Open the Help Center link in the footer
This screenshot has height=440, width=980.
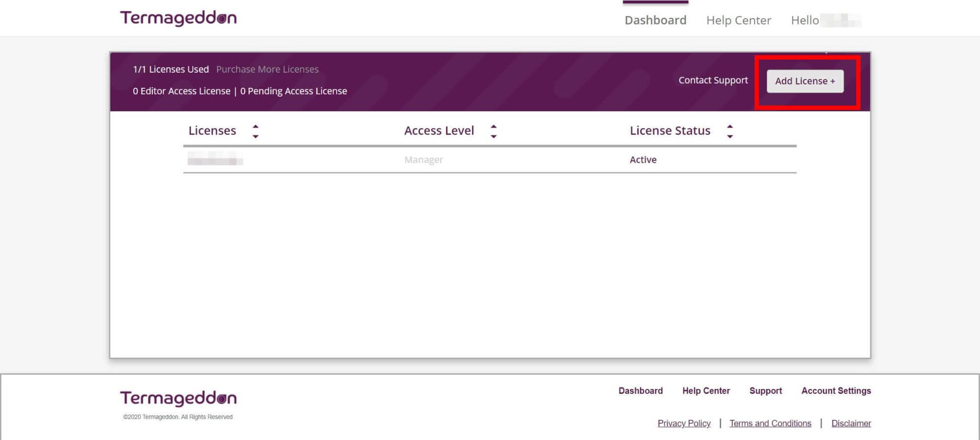tap(706, 390)
